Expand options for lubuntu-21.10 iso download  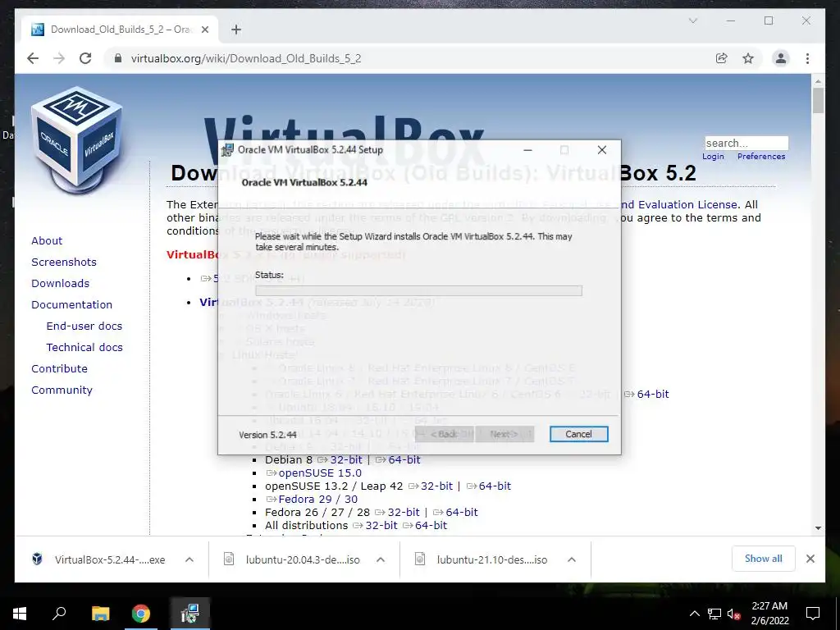tap(572, 559)
